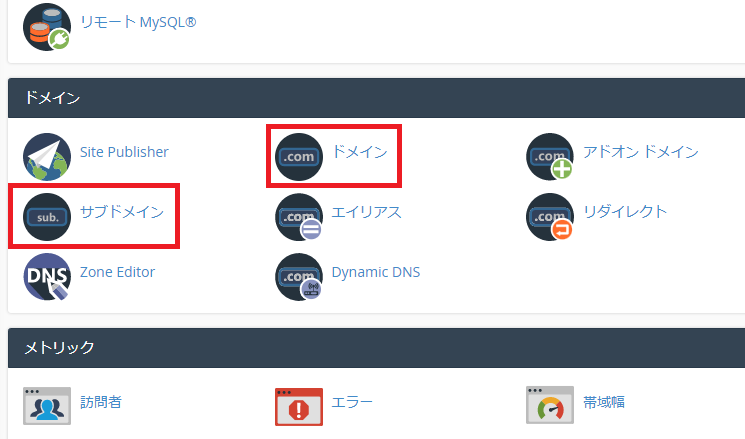Open the サブドメイン text link
The height and width of the screenshot is (439, 745).
122,212
